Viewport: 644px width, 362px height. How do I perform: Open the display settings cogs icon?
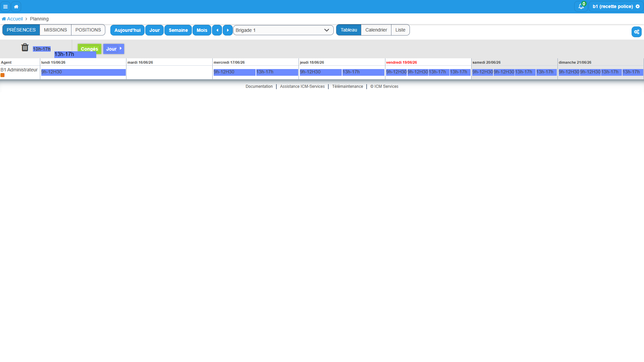[636, 32]
